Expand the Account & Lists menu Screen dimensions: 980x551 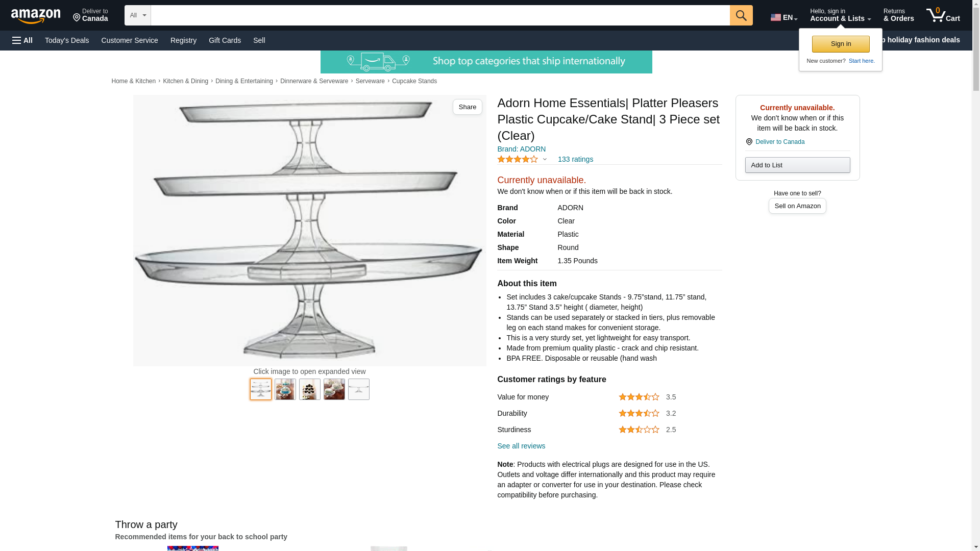(840, 15)
